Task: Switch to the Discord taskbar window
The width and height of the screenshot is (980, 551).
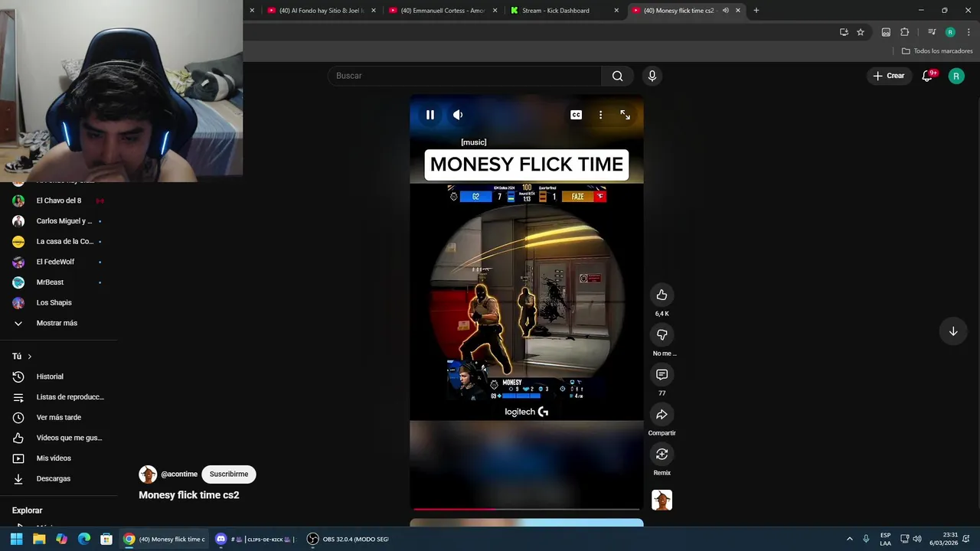Action: [253, 540]
